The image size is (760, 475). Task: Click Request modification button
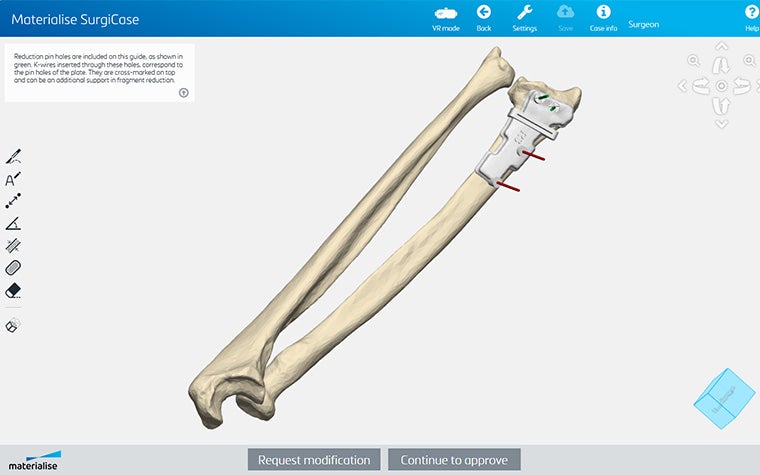[314, 459]
